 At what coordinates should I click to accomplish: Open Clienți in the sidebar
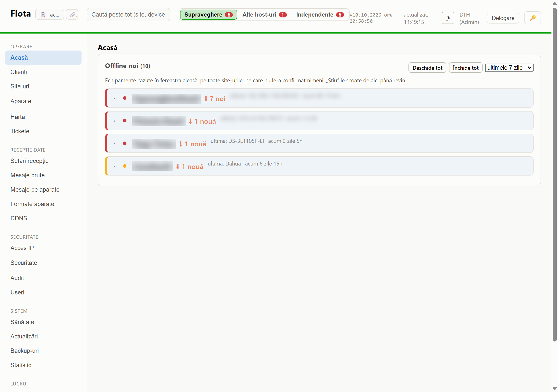tap(43, 72)
